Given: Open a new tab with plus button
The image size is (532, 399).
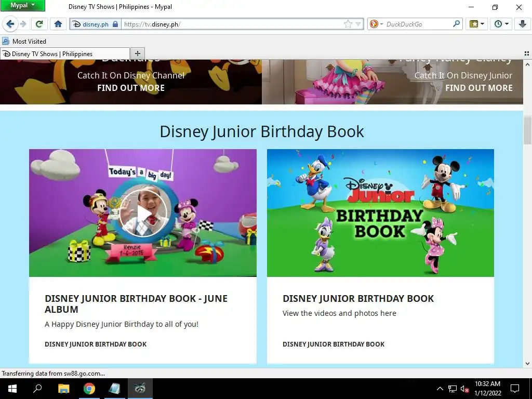Looking at the screenshot, I should (137, 54).
